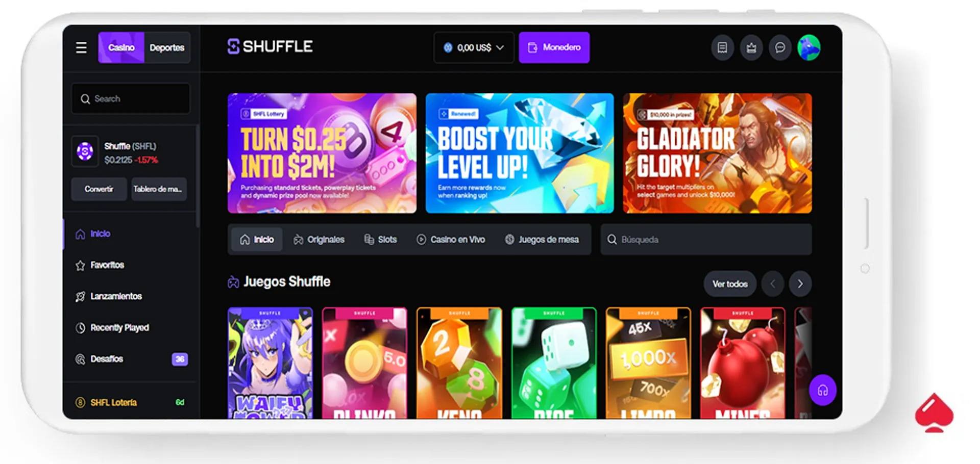Screen dimensions: 980x464
Task: Show next games with right chevron
Action: coord(800,284)
